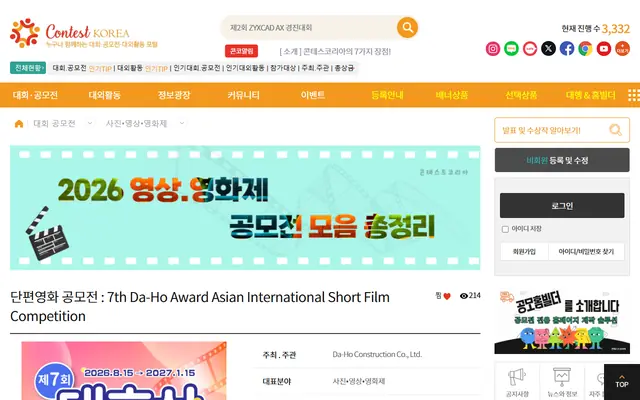Jump to TOP of page
Image resolution: width=640 pixels, height=400 pixels.
click(622, 382)
